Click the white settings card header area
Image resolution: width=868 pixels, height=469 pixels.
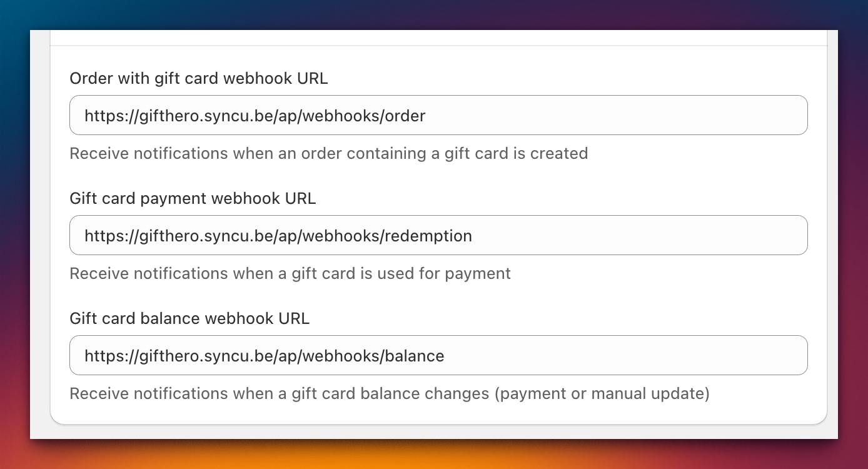pos(438,38)
